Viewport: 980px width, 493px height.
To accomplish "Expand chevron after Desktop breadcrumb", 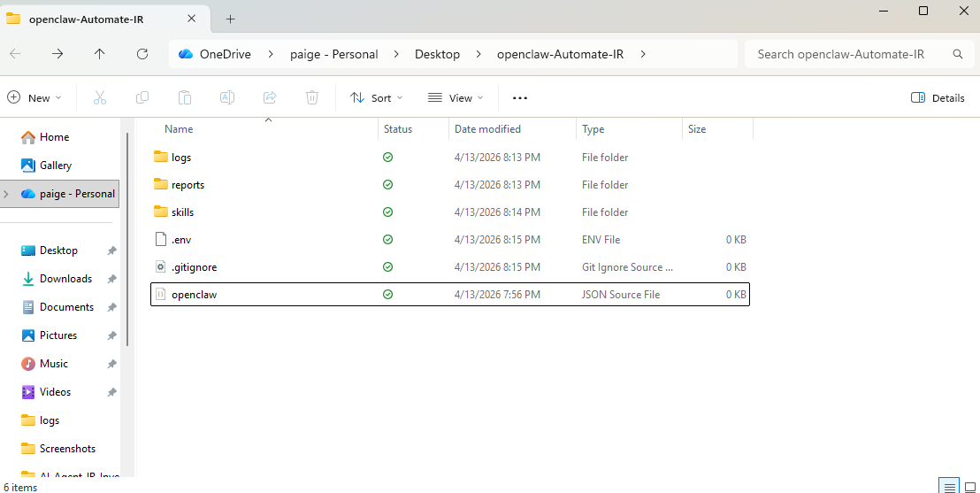I will click(479, 54).
